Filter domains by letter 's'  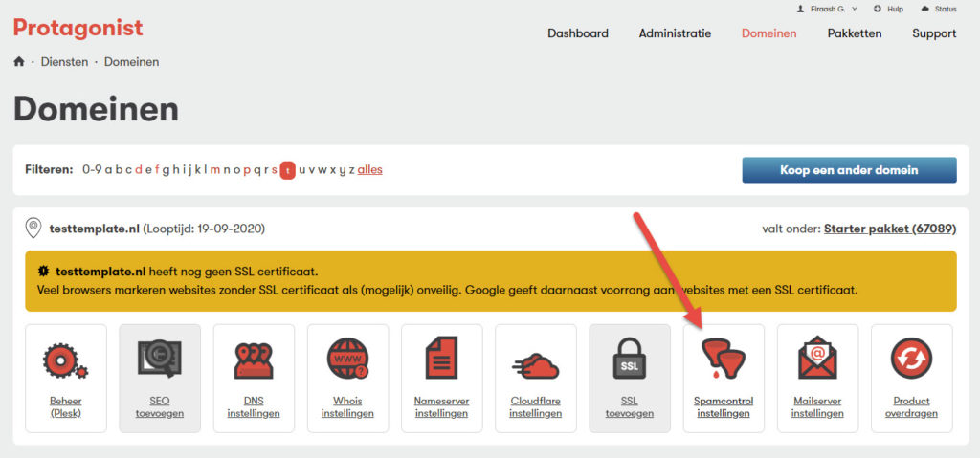coord(275,169)
